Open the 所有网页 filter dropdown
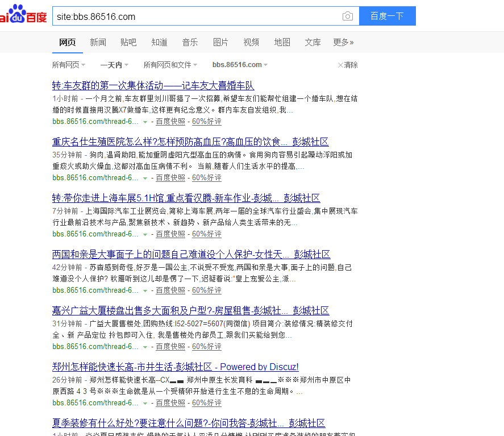 click(x=68, y=65)
